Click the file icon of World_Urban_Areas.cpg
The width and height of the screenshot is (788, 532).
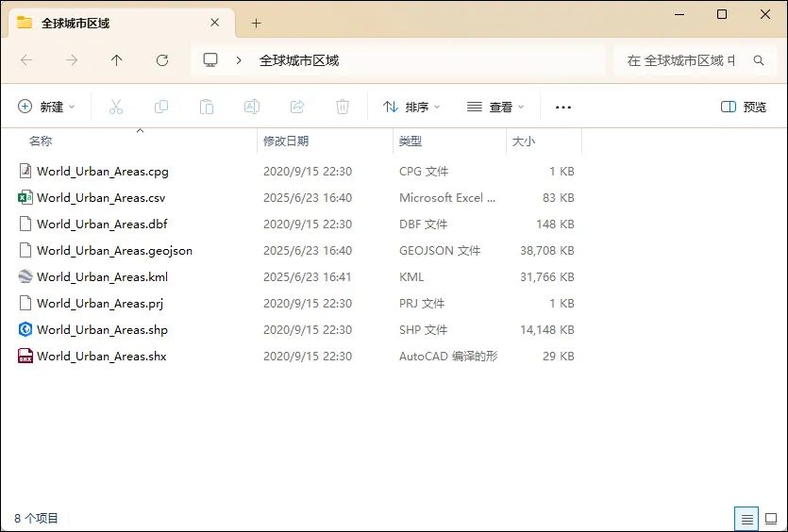[x=25, y=171]
